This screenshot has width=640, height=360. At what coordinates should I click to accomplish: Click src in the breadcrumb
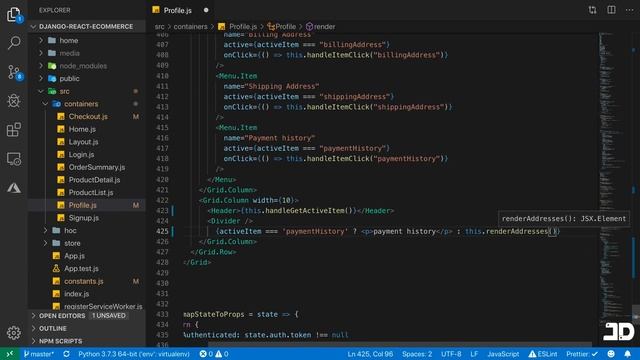(160, 27)
